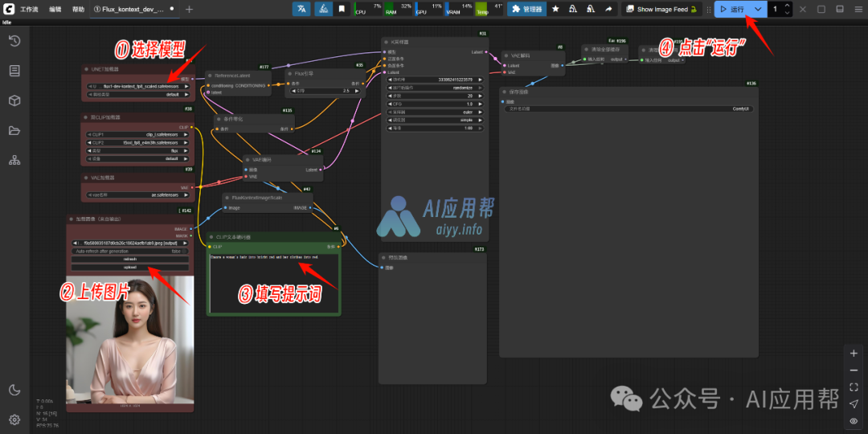Zoom in the canvas with plus button
Viewport: 868px width, 434px height.
coord(854,353)
